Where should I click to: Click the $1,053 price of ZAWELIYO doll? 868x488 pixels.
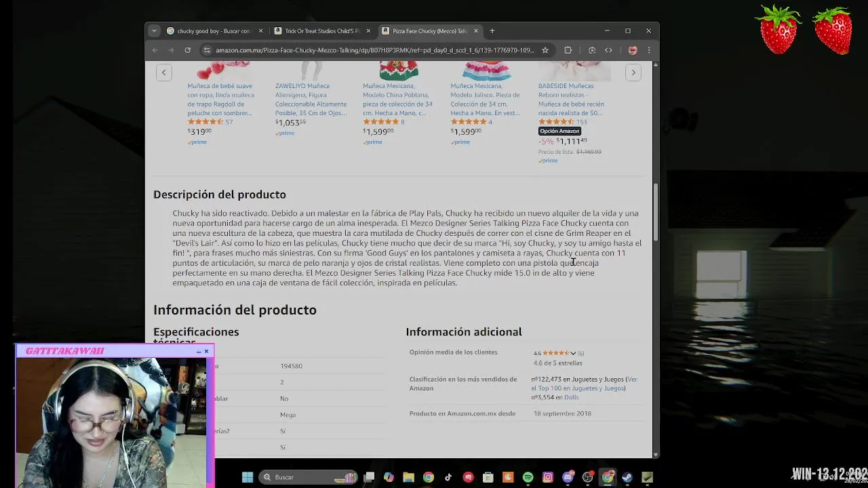(x=290, y=123)
